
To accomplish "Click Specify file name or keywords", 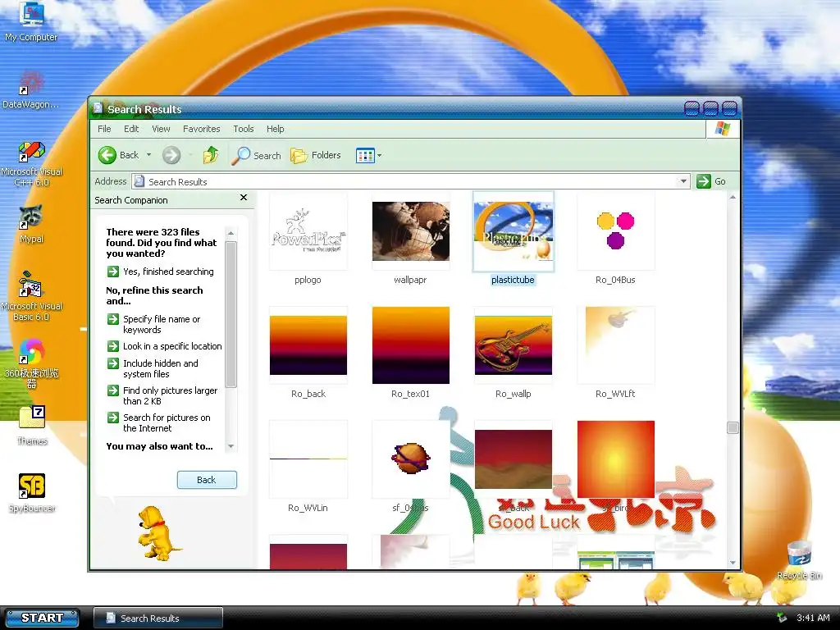I will tap(154, 324).
